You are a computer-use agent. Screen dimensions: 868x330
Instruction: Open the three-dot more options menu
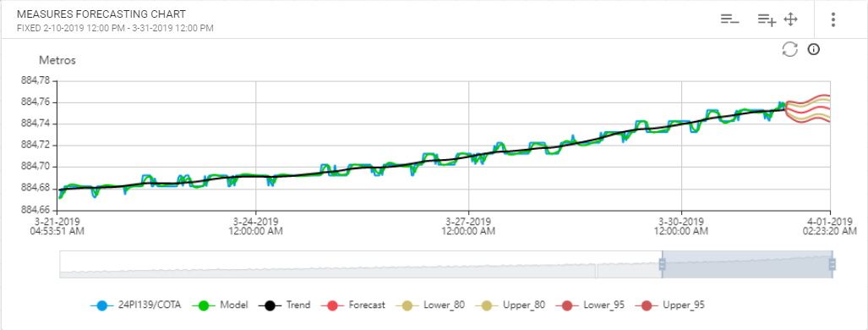point(833,19)
